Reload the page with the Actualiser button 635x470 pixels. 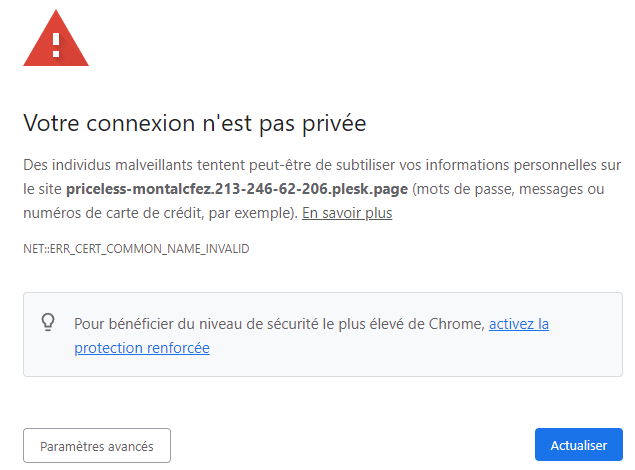click(579, 445)
